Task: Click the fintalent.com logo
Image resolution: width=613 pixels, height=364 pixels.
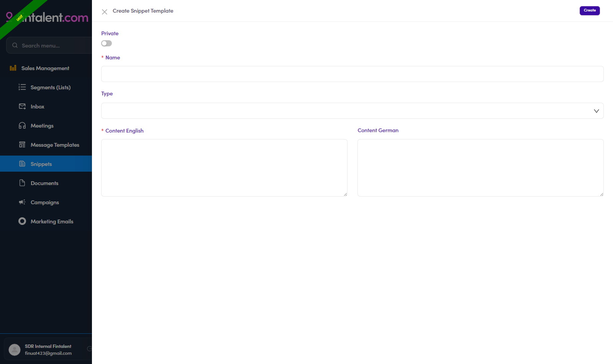Action: click(47, 17)
